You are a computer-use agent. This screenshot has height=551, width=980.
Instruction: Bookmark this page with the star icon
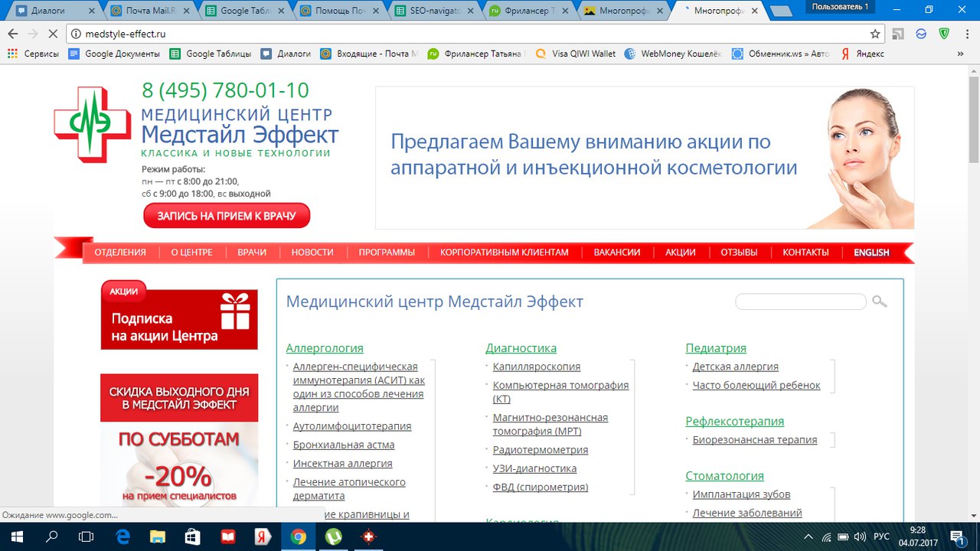tap(875, 34)
